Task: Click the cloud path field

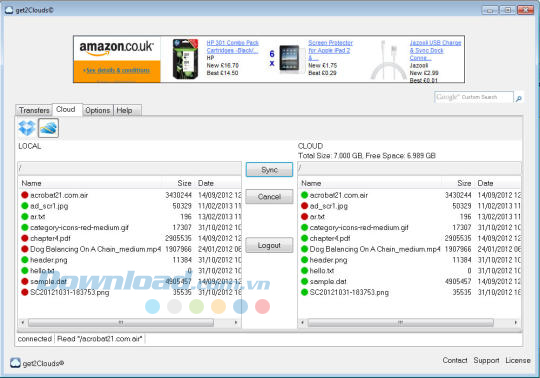Action: (x=409, y=168)
